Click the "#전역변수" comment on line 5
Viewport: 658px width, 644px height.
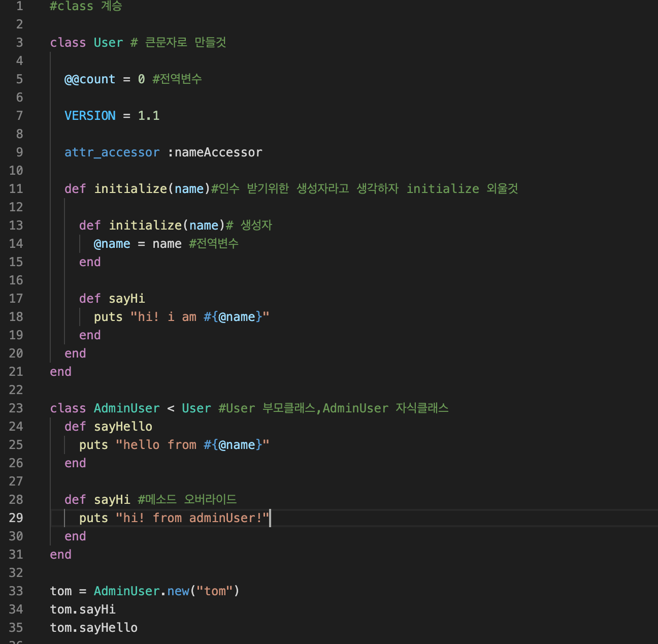(177, 79)
